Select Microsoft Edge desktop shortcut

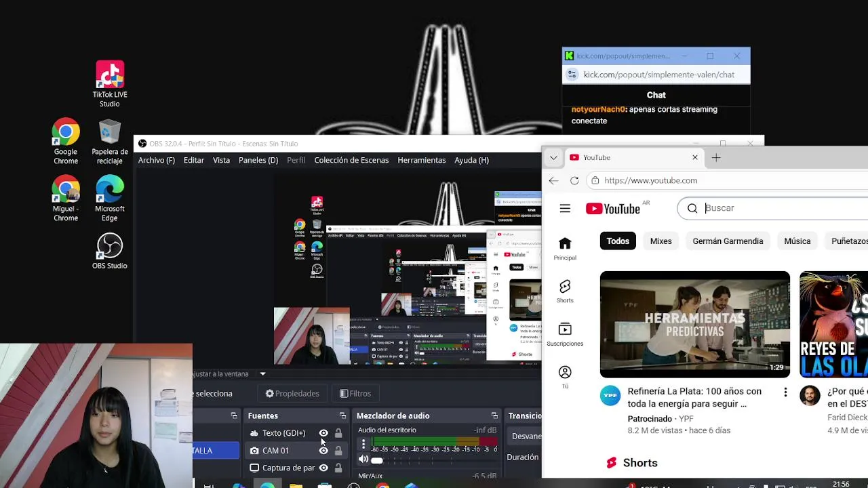click(110, 199)
